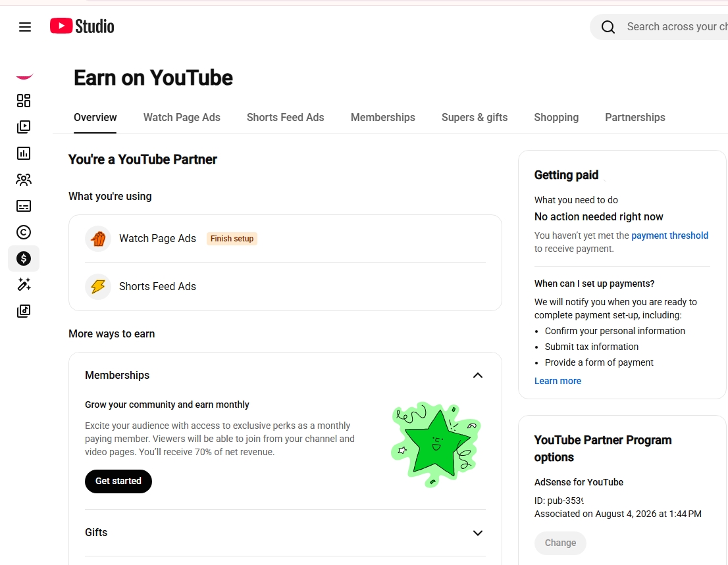Switch to the Shorts Feed Ads tab
This screenshot has width=728, height=565.
click(286, 117)
